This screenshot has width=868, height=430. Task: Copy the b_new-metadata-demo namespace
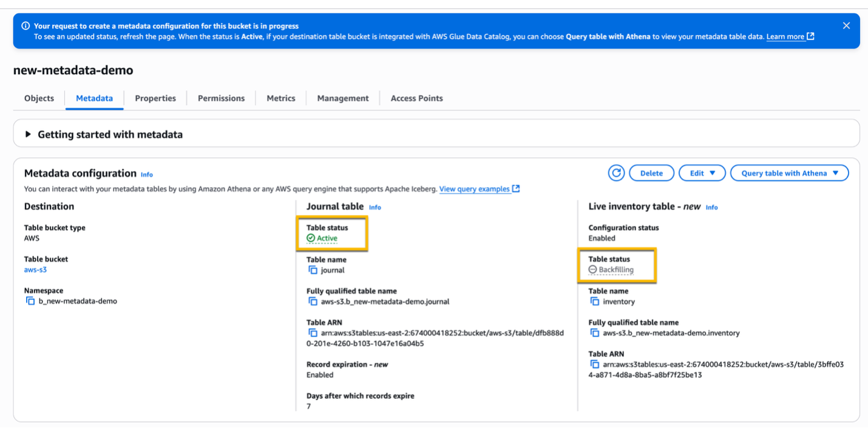point(30,301)
